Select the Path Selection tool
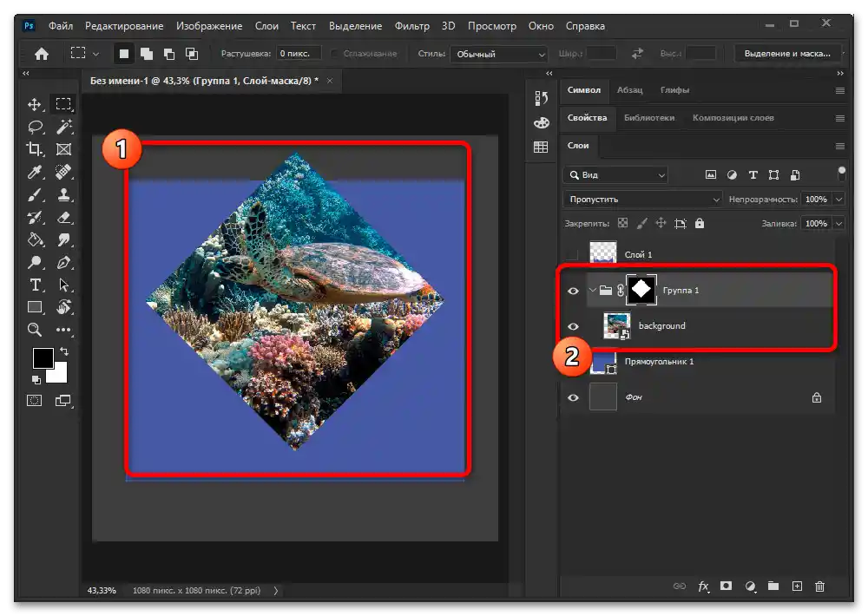Screen dimensions: 868x616 pyautogui.click(x=63, y=285)
